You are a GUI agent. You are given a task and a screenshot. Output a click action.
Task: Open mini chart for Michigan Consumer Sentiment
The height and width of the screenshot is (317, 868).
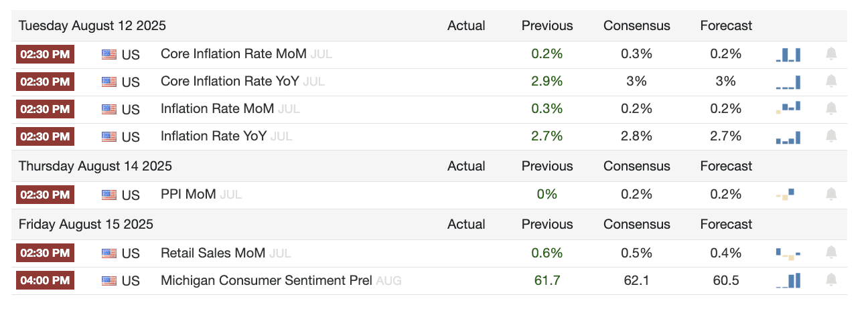tap(788, 280)
